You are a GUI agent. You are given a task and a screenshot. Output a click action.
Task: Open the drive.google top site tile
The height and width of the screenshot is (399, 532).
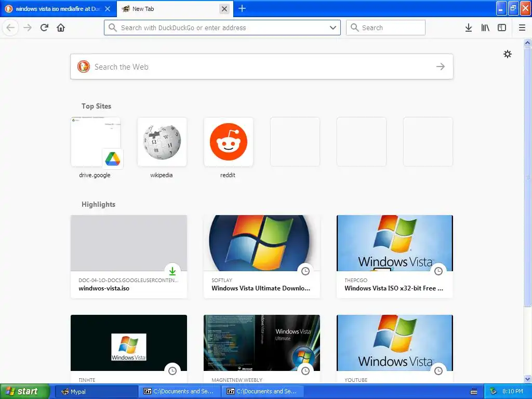(x=96, y=142)
